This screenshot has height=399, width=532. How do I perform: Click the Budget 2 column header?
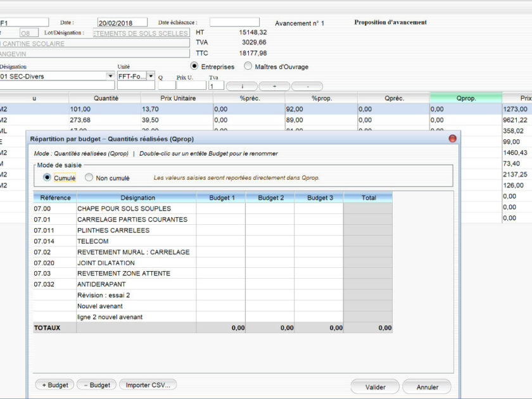pyautogui.click(x=270, y=198)
